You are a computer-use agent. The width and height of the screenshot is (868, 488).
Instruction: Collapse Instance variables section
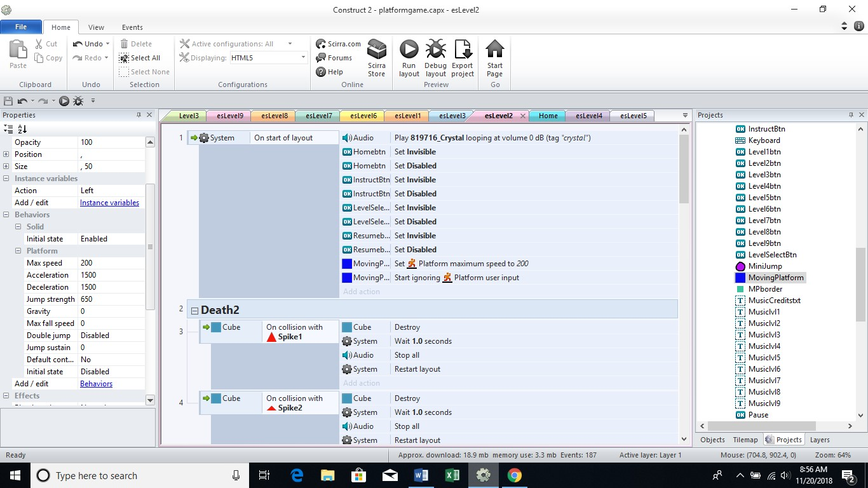tap(6, 179)
